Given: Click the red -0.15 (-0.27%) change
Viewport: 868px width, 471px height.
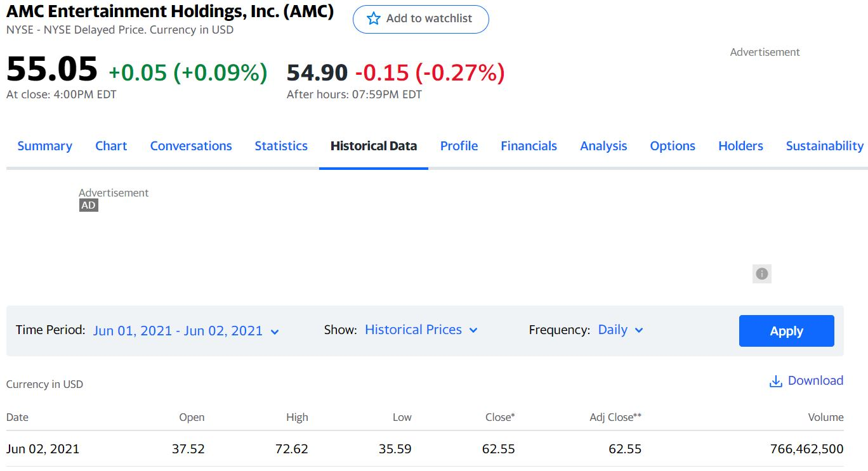Looking at the screenshot, I should 430,73.
